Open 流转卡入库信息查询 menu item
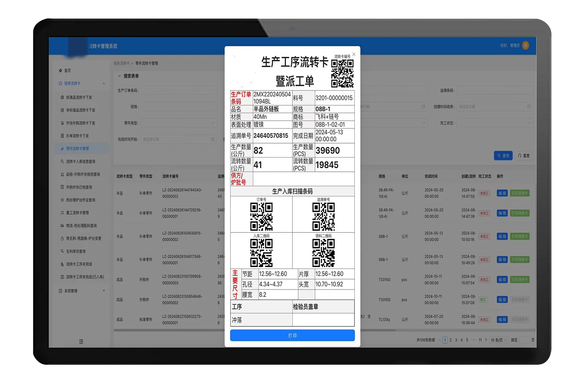574x392 pixels. coord(80,162)
